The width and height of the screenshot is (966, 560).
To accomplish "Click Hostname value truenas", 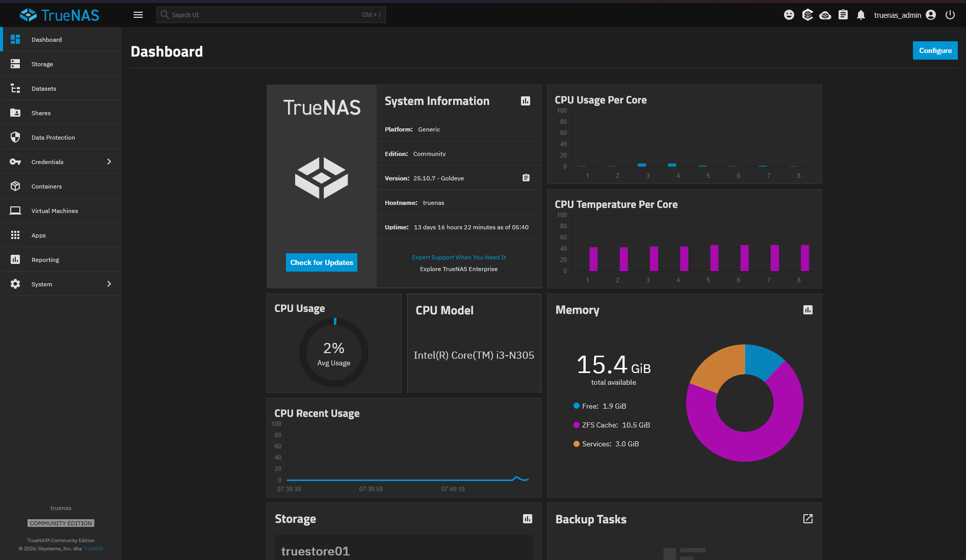I will point(433,203).
